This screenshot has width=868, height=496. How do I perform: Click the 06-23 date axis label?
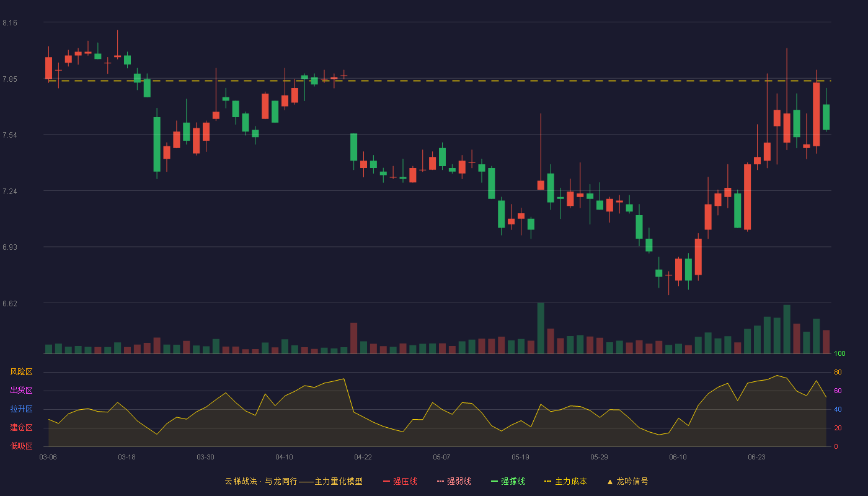click(x=756, y=457)
